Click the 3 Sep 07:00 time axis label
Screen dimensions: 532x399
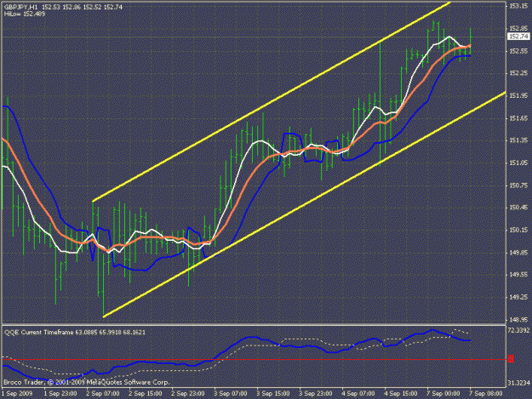point(231,393)
